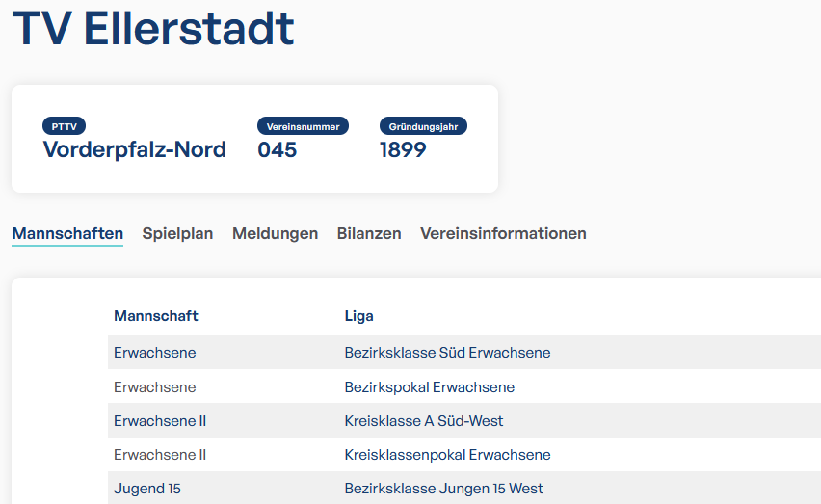
Task: Click the Jugend 15 team name
Action: tap(147, 489)
